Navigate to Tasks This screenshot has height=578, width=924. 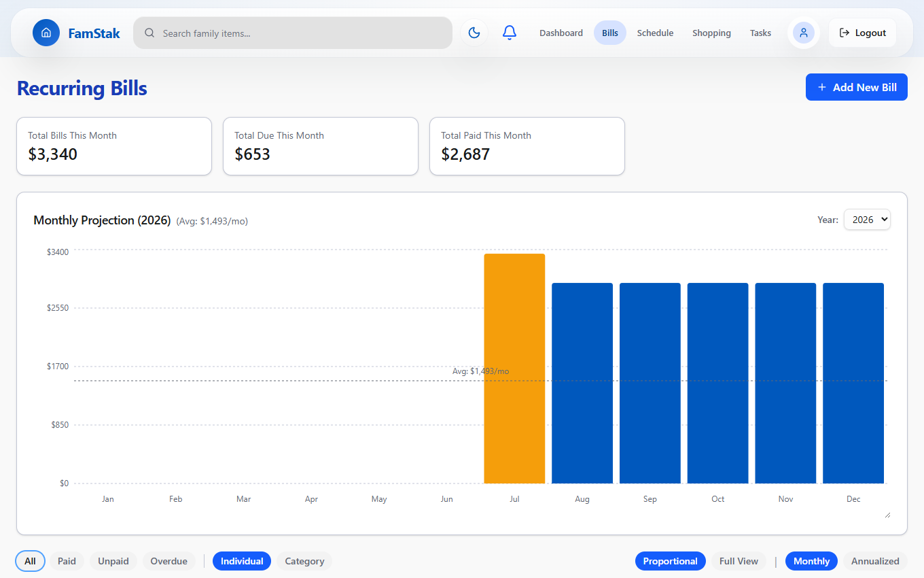760,33
